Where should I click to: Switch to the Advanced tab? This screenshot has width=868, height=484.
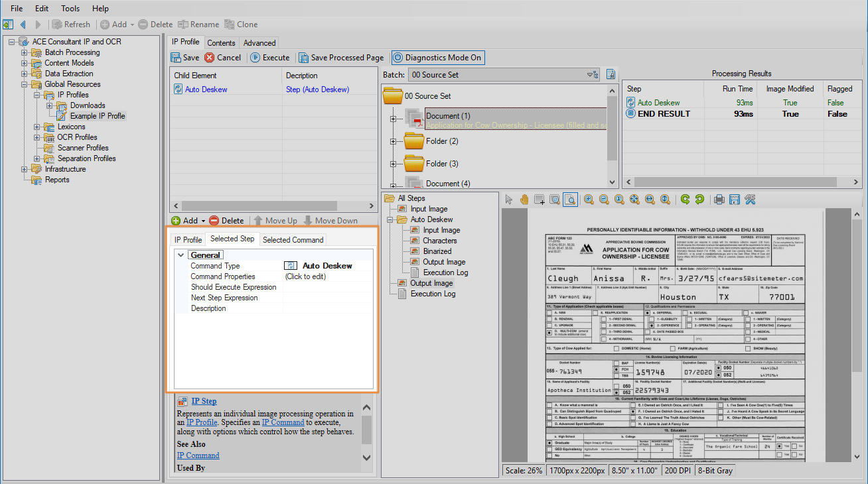[x=259, y=43]
